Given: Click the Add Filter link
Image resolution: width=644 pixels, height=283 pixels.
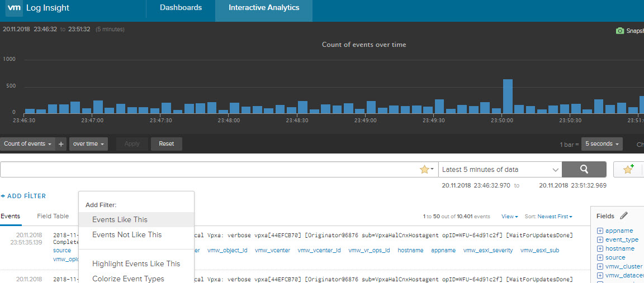Looking at the screenshot, I should coord(23,196).
